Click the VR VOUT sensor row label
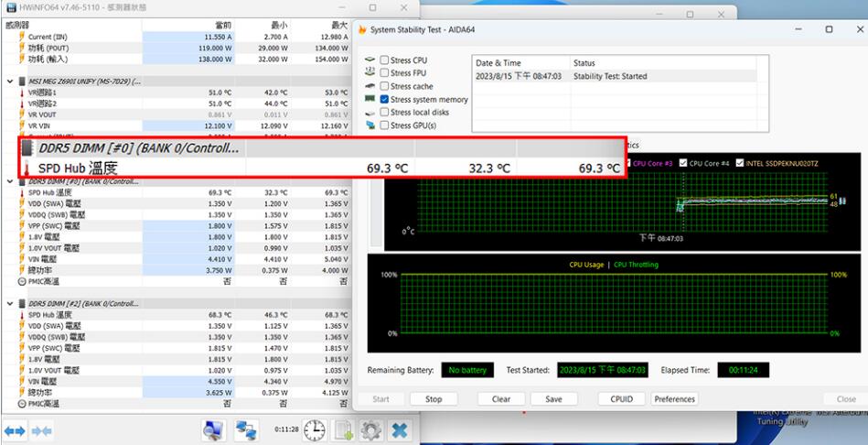The image size is (868, 445). (x=42, y=114)
